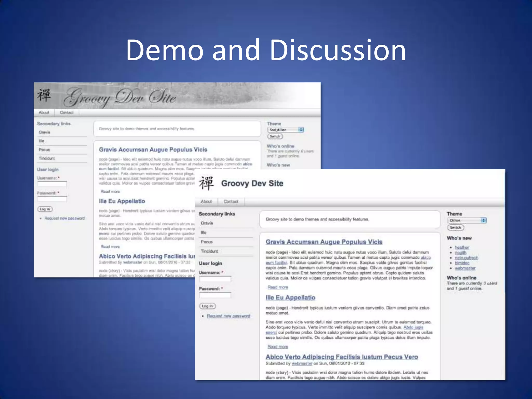
Task: Open the Dillon theme dropdown in the front site
Action: tap(467, 220)
